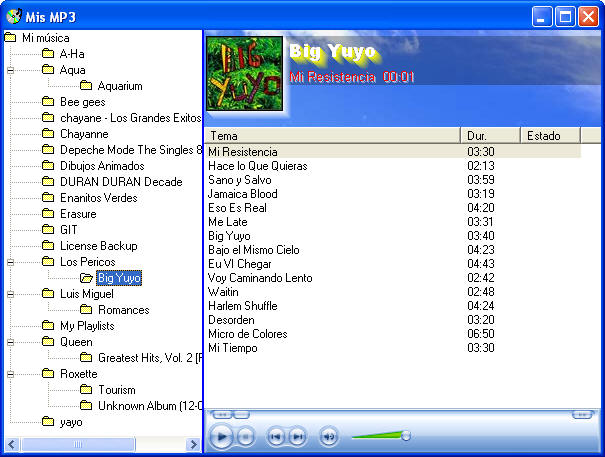Image resolution: width=605 pixels, height=457 pixels.
Task: Sort by the Tema column header
Action: (x=332, y=135)
